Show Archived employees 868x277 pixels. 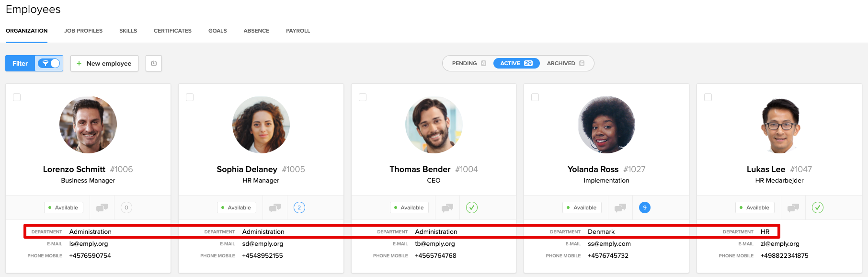coord(565,63)
